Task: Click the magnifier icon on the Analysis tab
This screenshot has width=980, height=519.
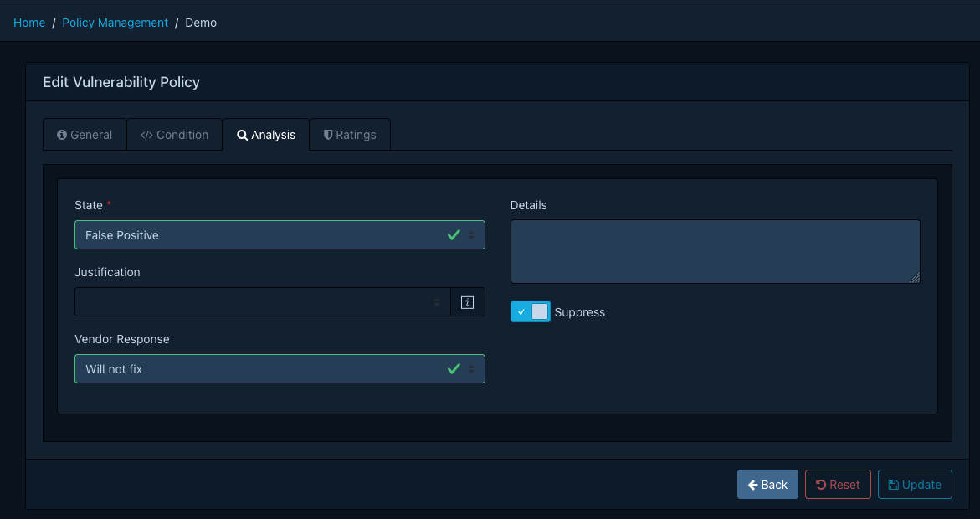Action: (x=242, y=134)
